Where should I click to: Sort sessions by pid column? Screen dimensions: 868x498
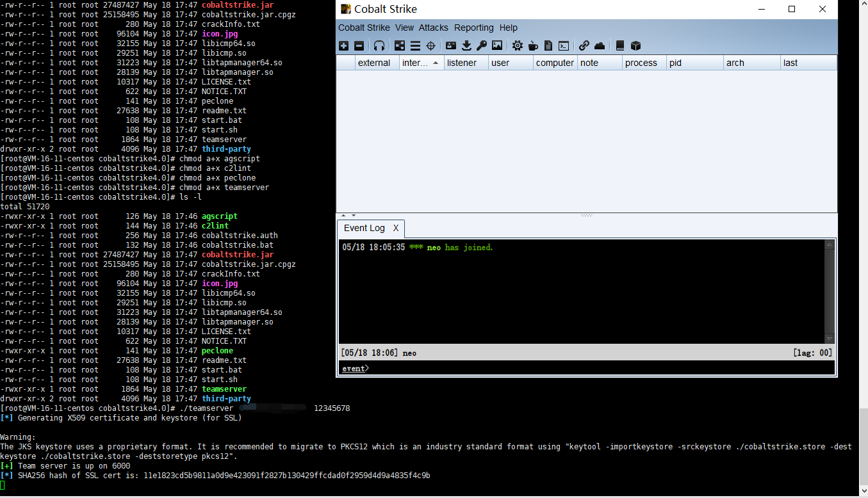pos(694,63)
